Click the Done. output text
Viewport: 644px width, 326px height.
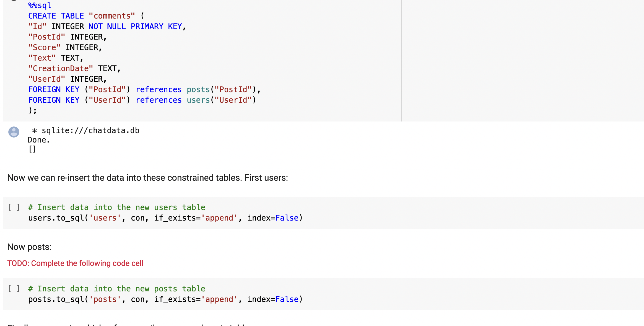click(39, 140)
